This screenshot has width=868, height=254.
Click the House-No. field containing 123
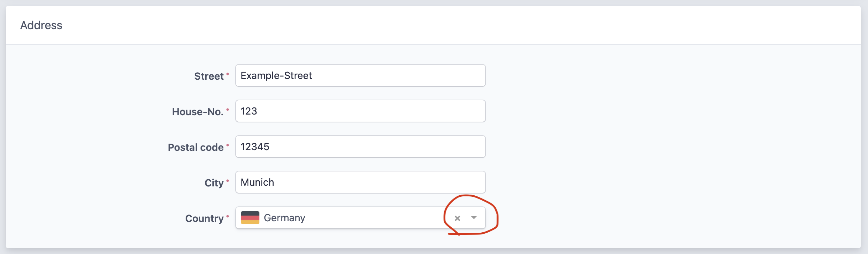click(x=360, y=111)
